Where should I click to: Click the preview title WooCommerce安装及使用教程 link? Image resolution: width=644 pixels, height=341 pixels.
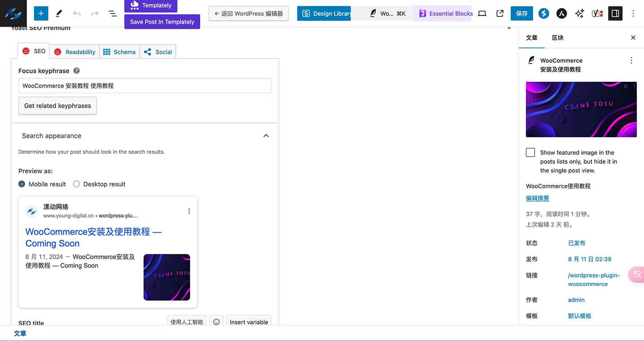(93, 237)
